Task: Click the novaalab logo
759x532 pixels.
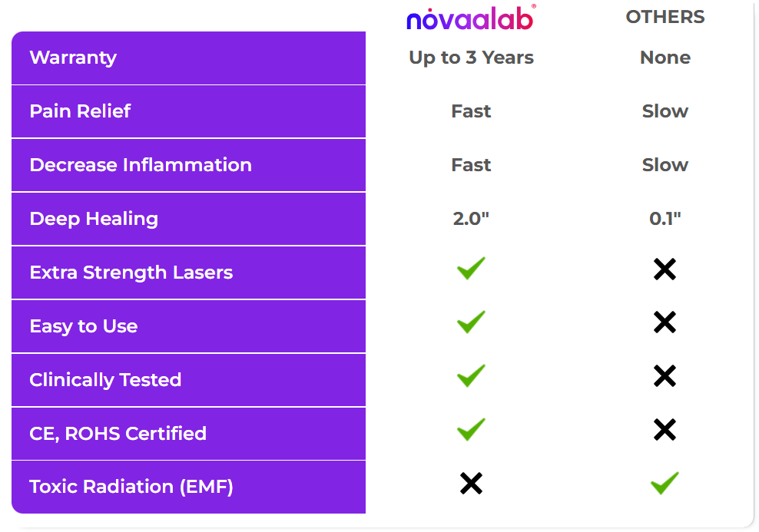Action: coord(471,18)
